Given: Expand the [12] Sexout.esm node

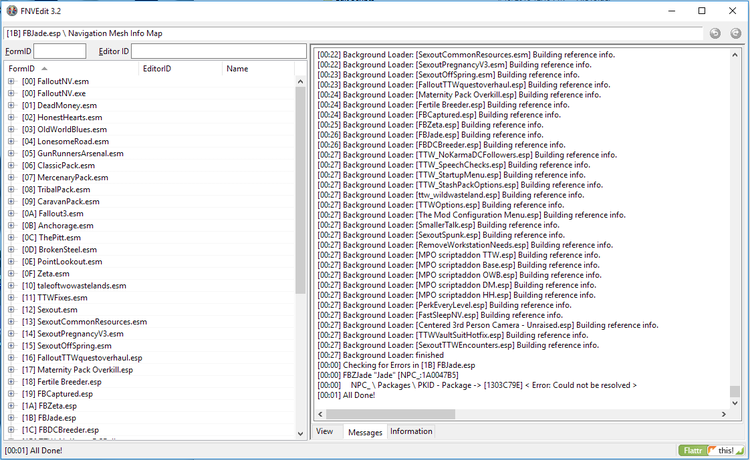Looking at the screenshot, I should (11, 309).
